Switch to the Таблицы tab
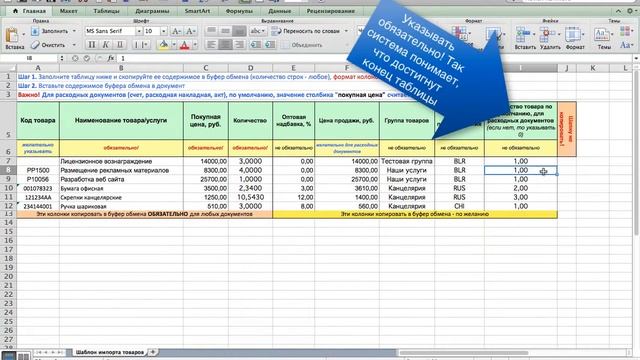640x360 pixels. (106, 11)
